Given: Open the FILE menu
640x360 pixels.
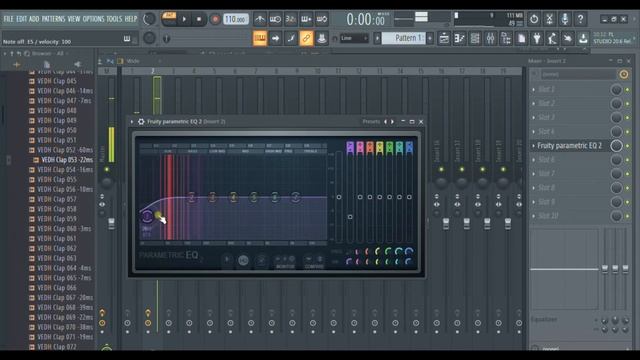Looking at the screenshot, I should coord(8,19).
